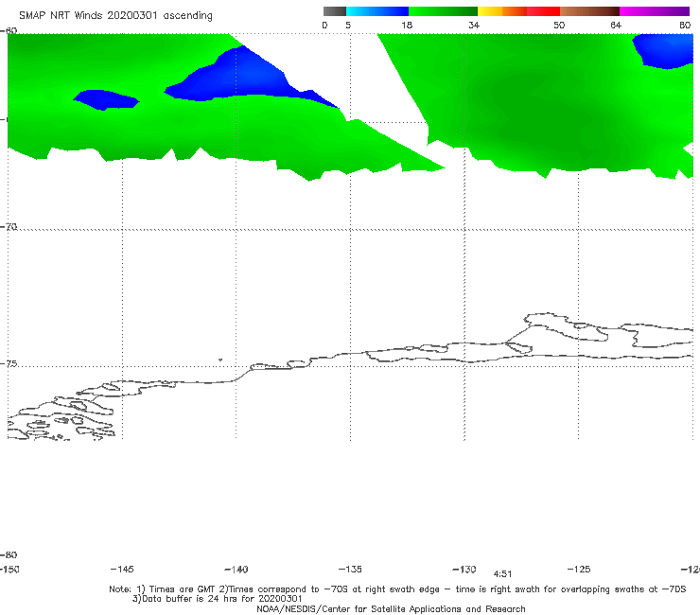This screenshot has height=615, width=700.
Task: Click the note line 'Times are GMT'
Action: pyautogui.click(x=183, y=589)
